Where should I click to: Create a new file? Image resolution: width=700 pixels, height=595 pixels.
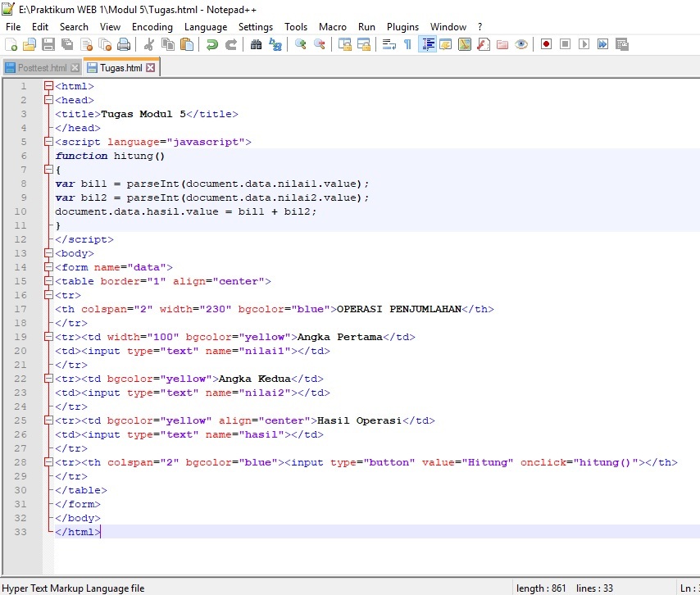click(x=11, y=44)
